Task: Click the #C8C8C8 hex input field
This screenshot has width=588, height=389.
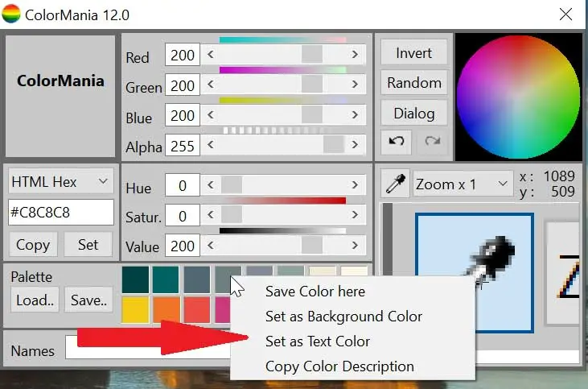Action: (x=60, y=213)
